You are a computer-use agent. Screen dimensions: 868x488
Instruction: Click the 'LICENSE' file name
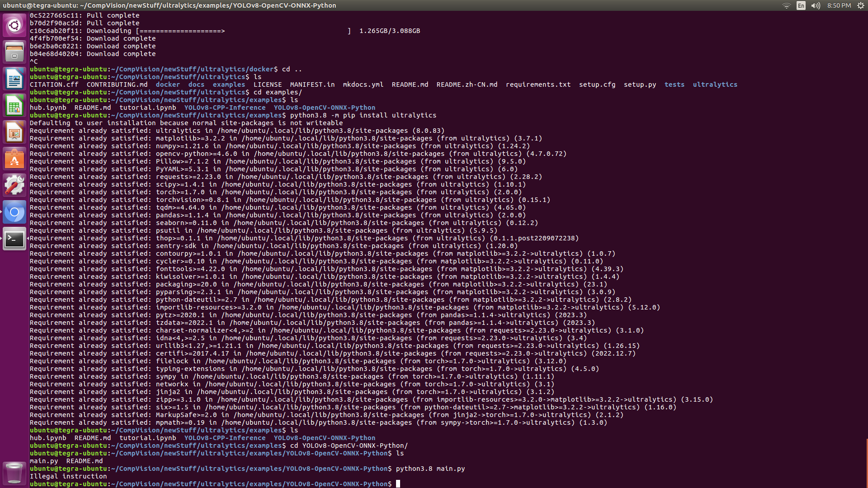pyautogui.click(x=268, y=84)
